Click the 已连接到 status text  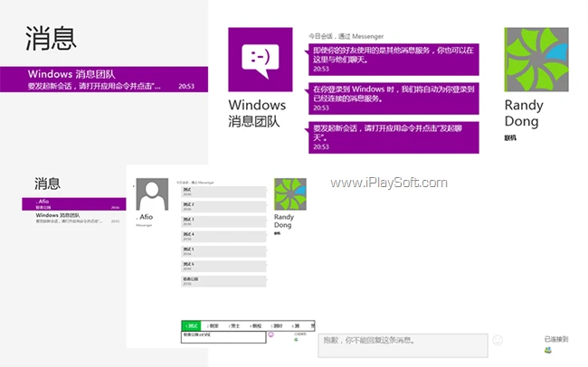tap(556, 339)
